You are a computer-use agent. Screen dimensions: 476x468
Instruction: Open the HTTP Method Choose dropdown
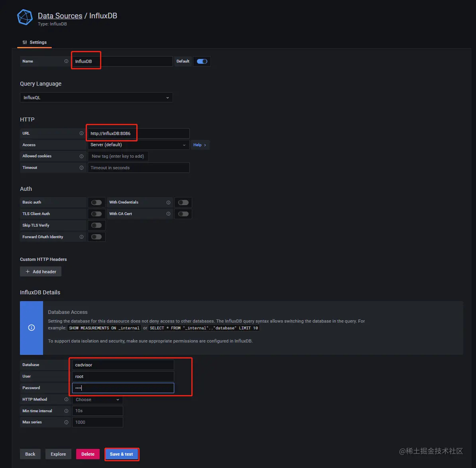(97, 400)
